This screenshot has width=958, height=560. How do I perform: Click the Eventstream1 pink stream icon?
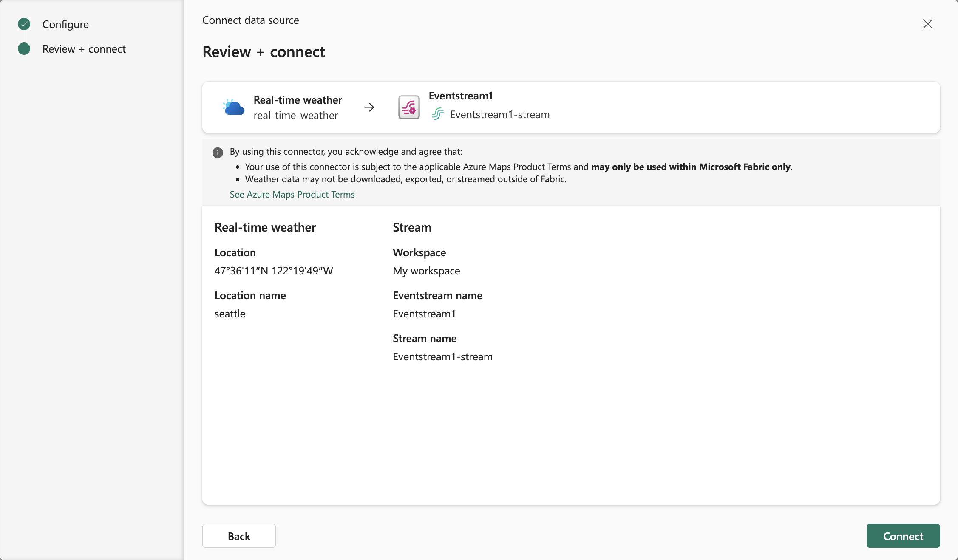409,107
